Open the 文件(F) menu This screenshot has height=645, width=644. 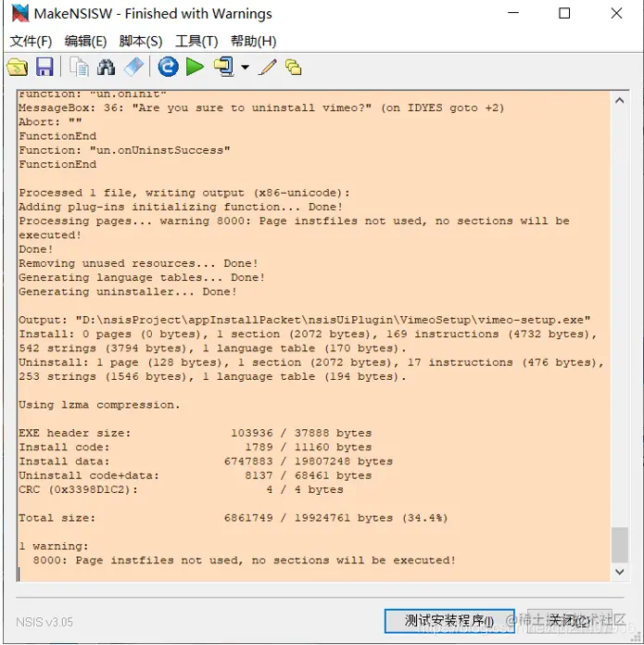point(31,41)
